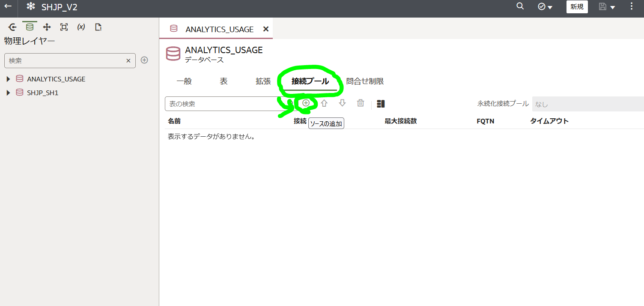
Task: Click the move up arrow icon
Action: (324, 103)
